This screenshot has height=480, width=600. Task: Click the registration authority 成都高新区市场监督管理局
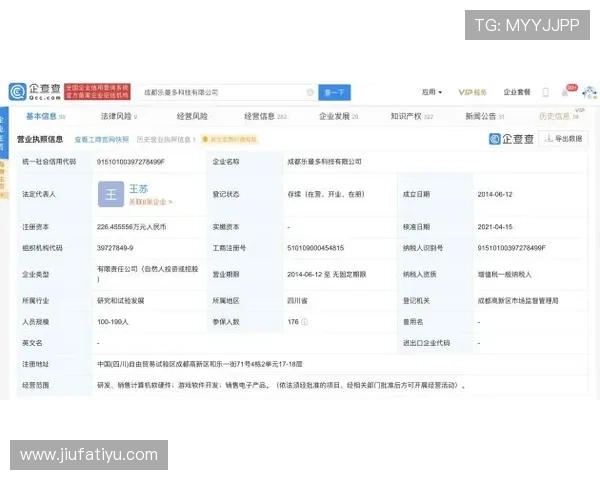[518, 301]
